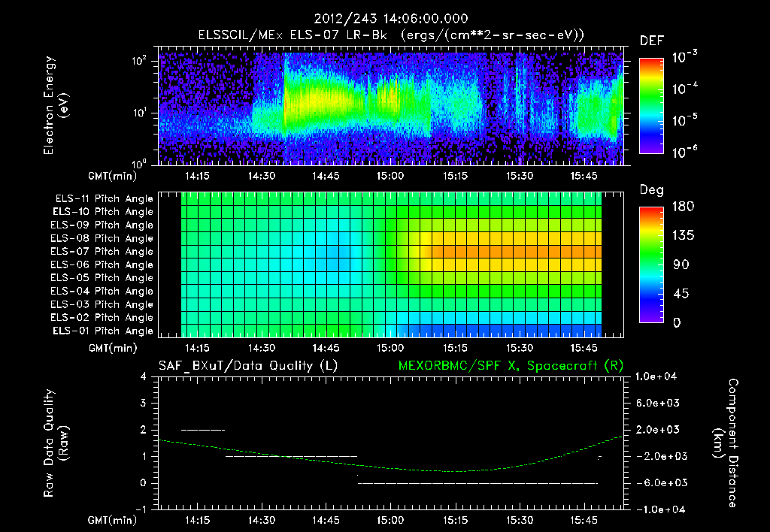Screen dimensions: 770x532
Task: Pick the DEF rainbow color scale bar
Action: [x=651, y=105]
